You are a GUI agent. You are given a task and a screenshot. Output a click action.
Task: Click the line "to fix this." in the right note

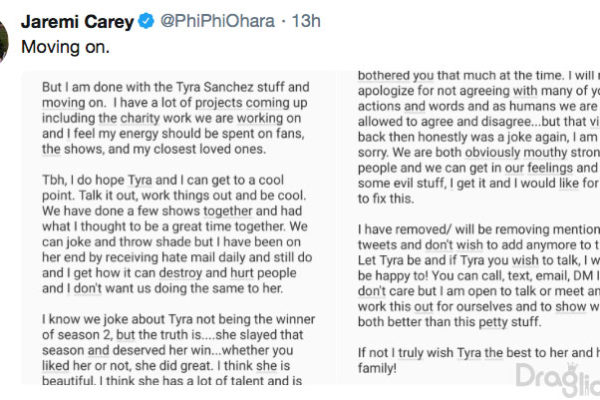click(386, 199)
